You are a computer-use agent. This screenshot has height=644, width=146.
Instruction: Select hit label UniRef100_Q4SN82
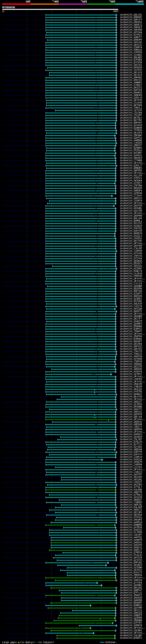131,585
